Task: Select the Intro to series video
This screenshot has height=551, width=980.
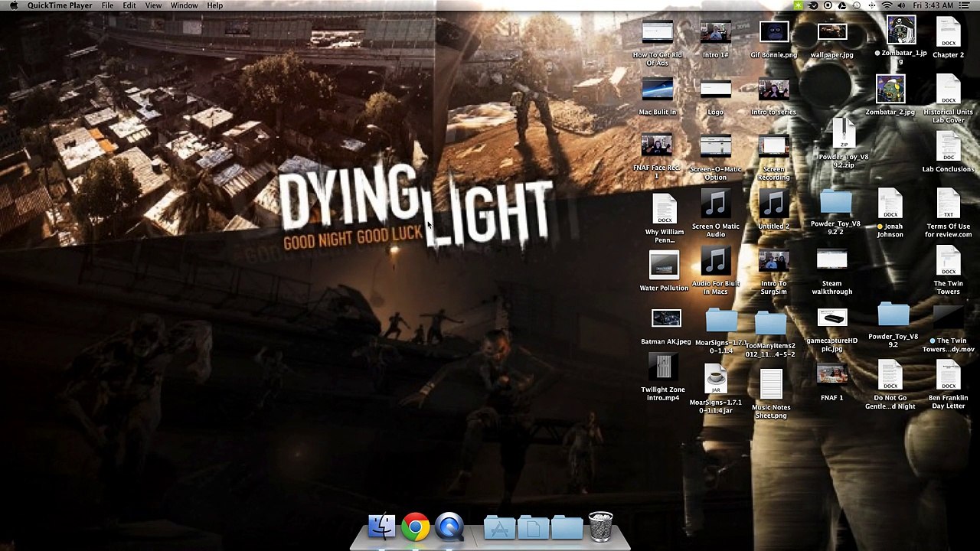Action: click(773, 91)
